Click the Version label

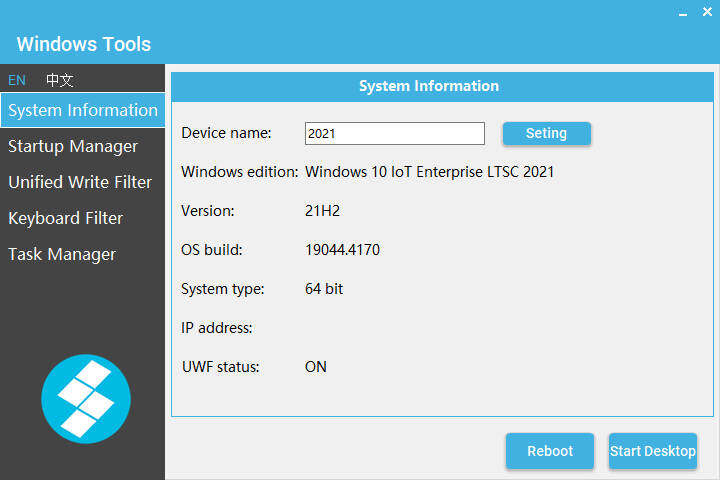[208, 211]
